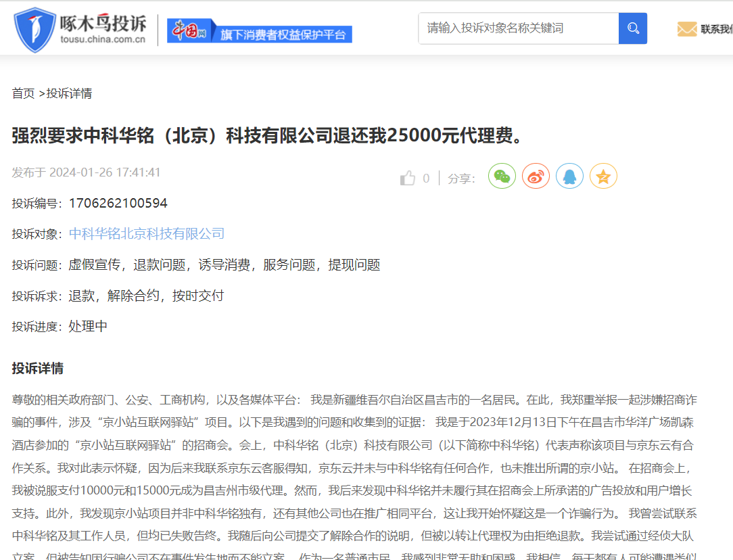Click paragraph line starting 尊敬的相关政府部门
This screenshot has width=733, height=560.
click(354, 400)
